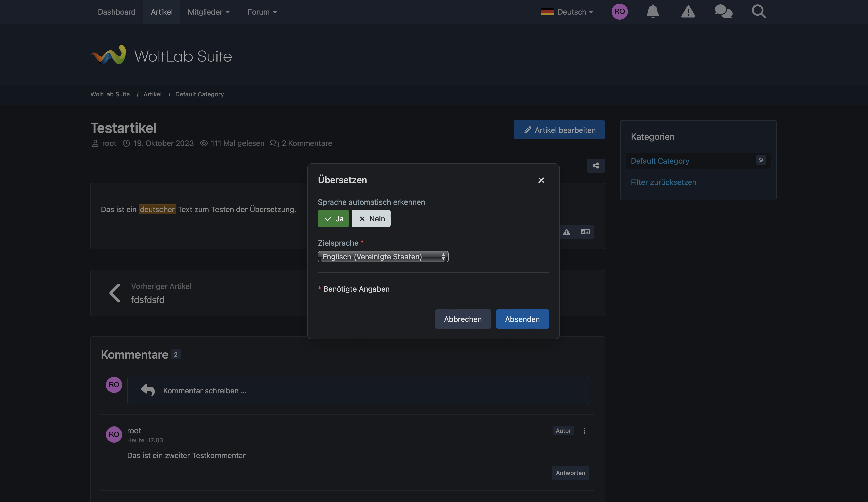Open the Forum menu
This screenshot has height=502, width=868.
tap(262, 12)
